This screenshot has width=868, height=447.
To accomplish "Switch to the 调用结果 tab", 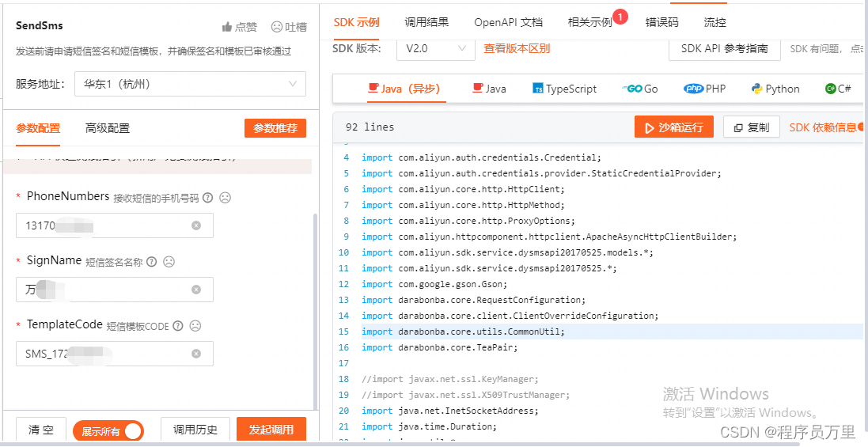I will 426,22.
